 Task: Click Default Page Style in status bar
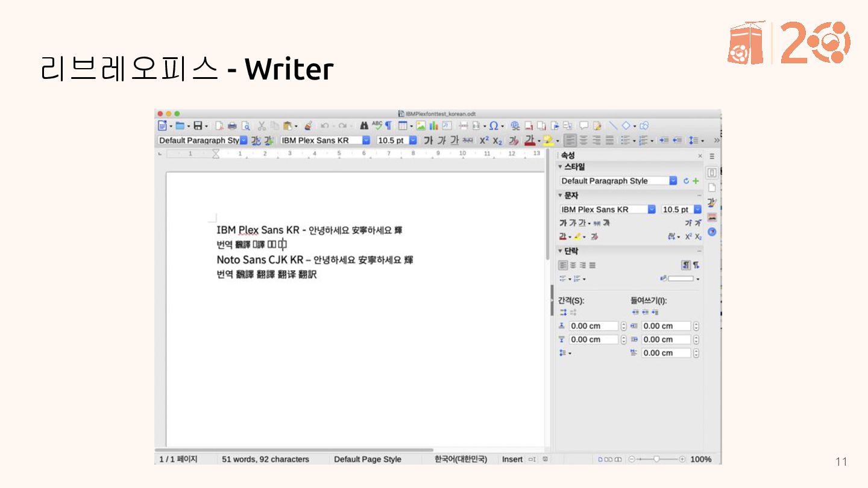click(368, 459)
